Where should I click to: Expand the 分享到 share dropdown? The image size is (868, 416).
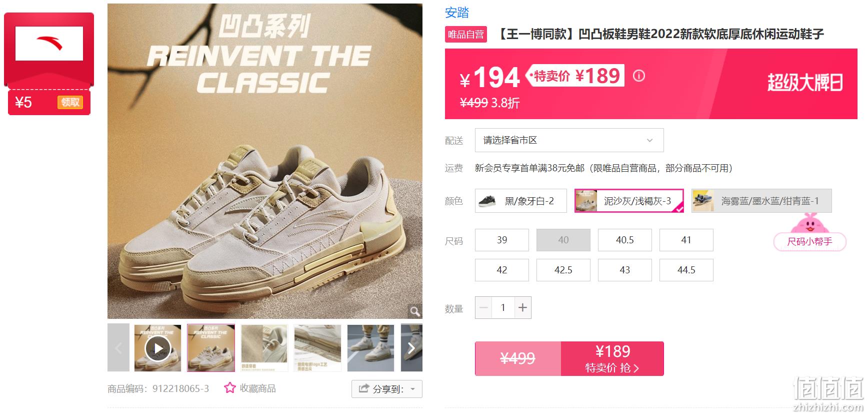point(387,389)
